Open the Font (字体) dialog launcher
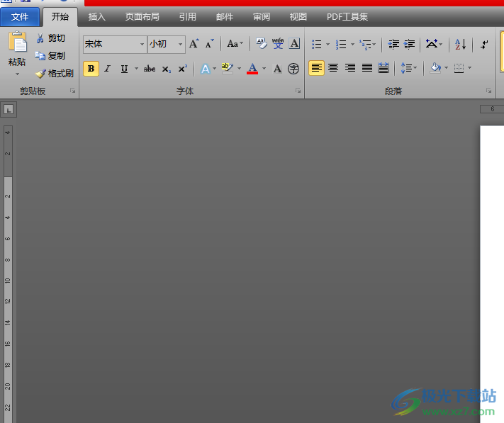504x423 pixels. pos(298,91)
